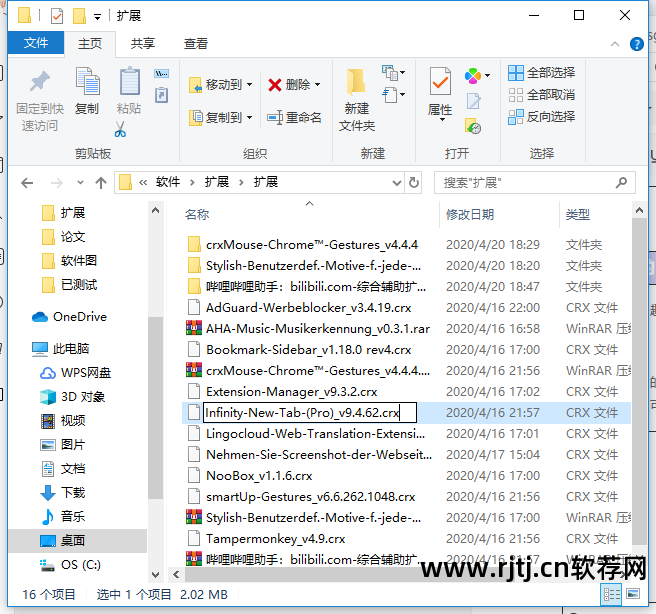Open the quick access toolbar customize dropdown
656x614 pixels.
pyautogui.click(x=97, y=17)
